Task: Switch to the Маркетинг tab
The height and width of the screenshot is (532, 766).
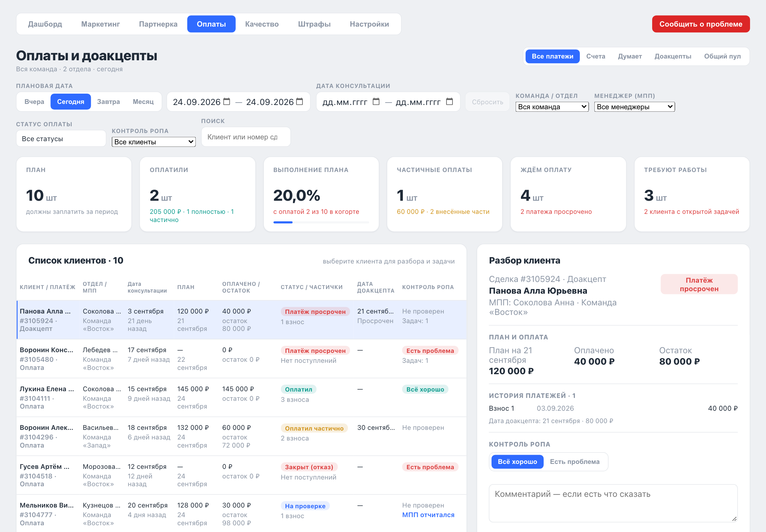Action: [x=100, y=24]
